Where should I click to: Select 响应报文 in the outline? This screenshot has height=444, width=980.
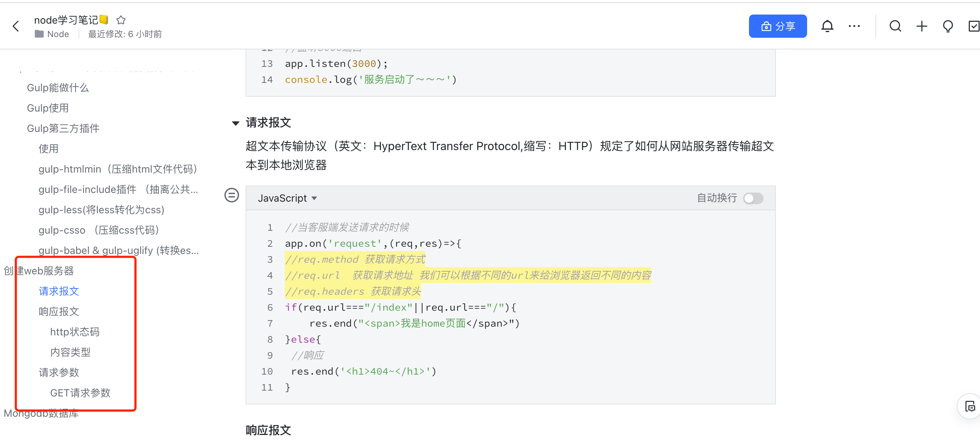58,312
